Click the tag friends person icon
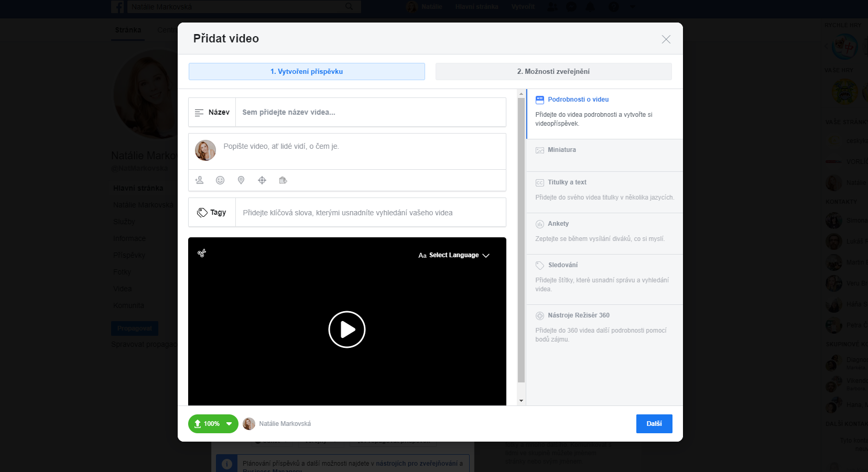Image resolution: width=868 pixels, height=472 pixels. click(x=199, y=180)
